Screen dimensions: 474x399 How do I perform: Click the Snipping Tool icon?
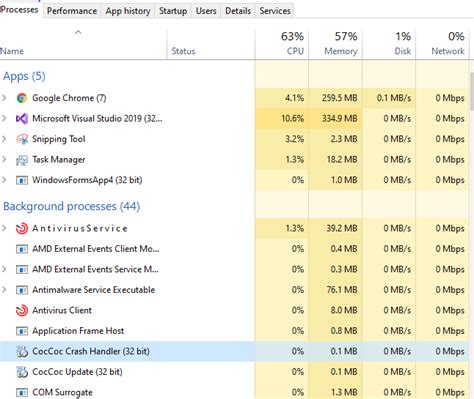pos(22,139)
